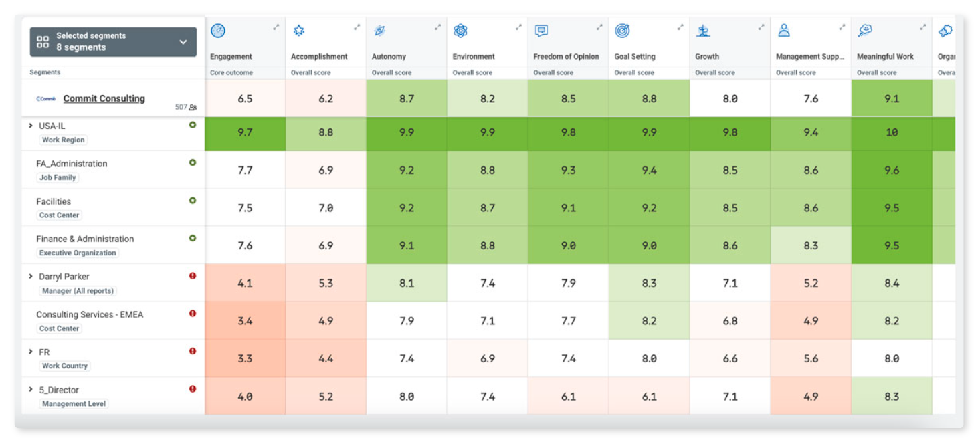Select the Engagement gauge icon
Viewport: 980px width, 448px height.
click(x=218, y=31)
